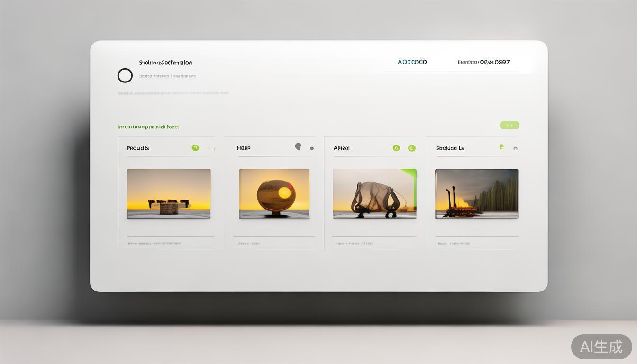
Task: Open the Heep card title
Action: (x=244, y=148)
